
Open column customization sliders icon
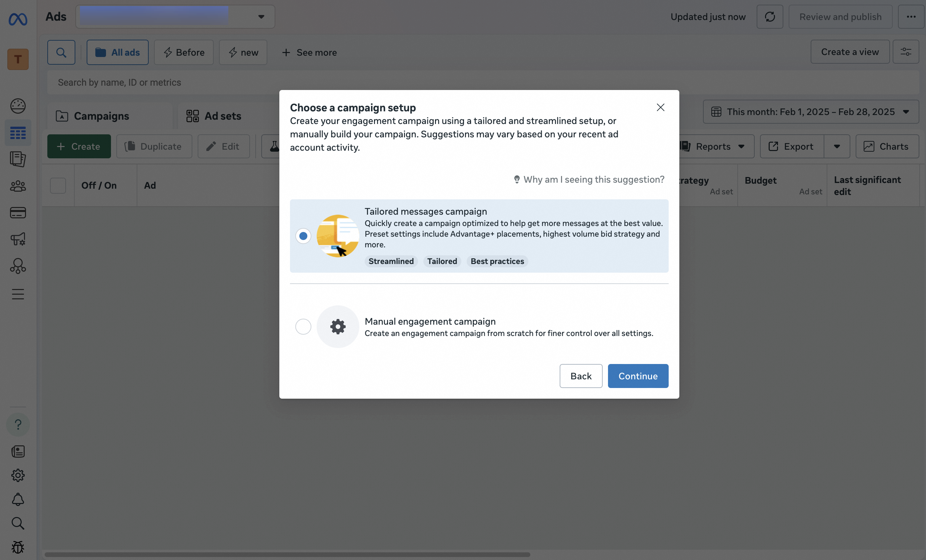906,52
